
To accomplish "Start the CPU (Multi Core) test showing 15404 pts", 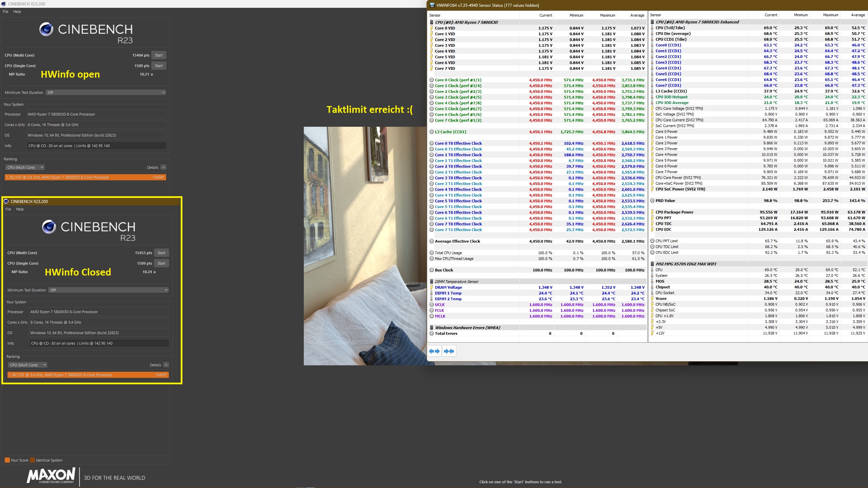I will (x=159, y=55).
